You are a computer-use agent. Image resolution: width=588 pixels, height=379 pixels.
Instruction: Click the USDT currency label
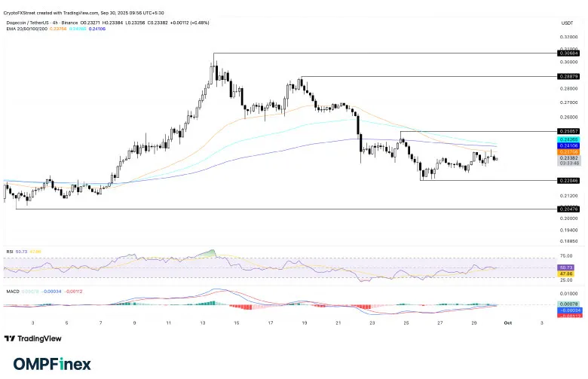[567, 22]
